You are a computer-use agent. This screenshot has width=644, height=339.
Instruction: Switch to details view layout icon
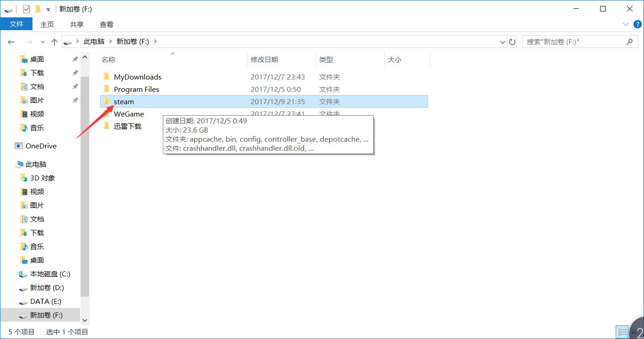(623, 332)
